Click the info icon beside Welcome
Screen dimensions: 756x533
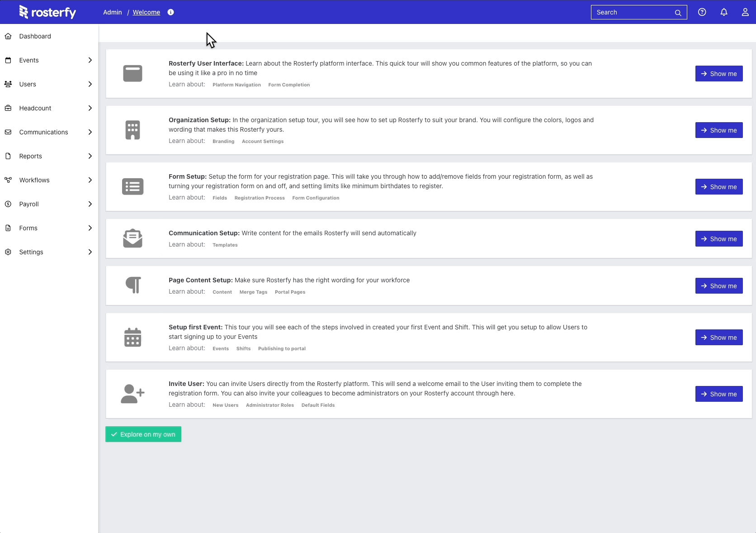[170, 12]
